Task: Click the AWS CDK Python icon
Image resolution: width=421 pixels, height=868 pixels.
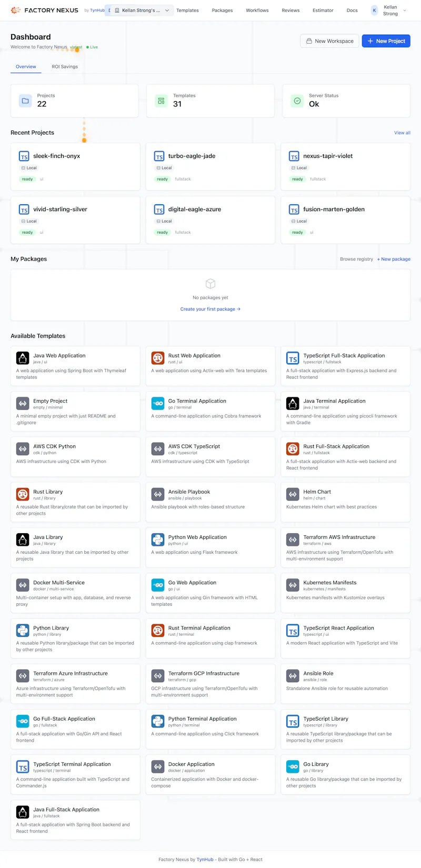Action: (x=23, y=449)
